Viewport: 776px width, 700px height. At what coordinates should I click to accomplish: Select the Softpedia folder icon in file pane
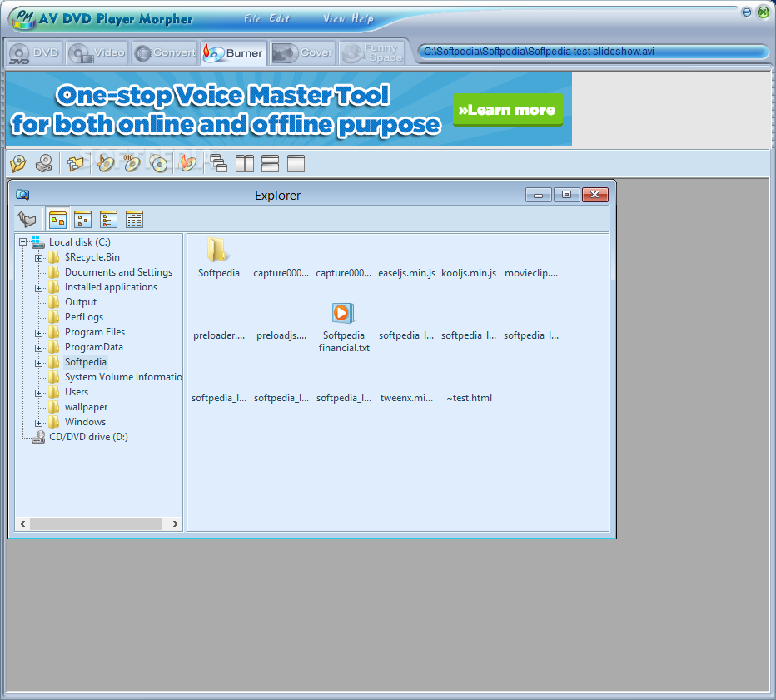216,250
